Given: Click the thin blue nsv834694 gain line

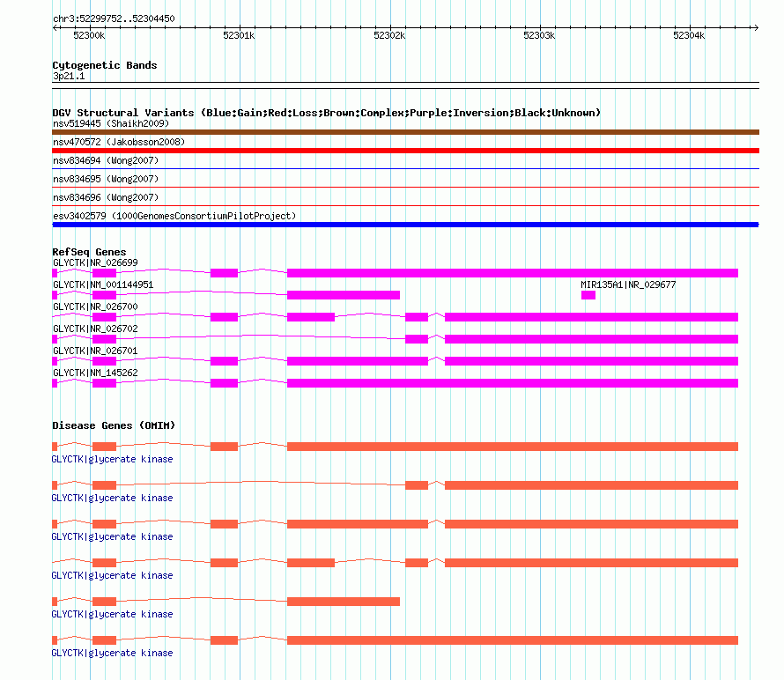Looking at the screenshot, I should 405,169.
